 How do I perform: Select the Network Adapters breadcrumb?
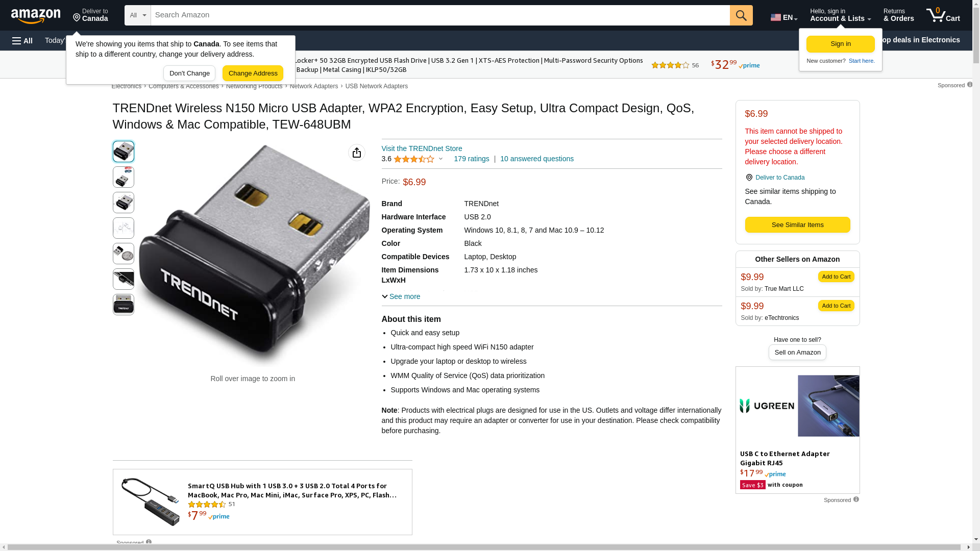point(313,86)
